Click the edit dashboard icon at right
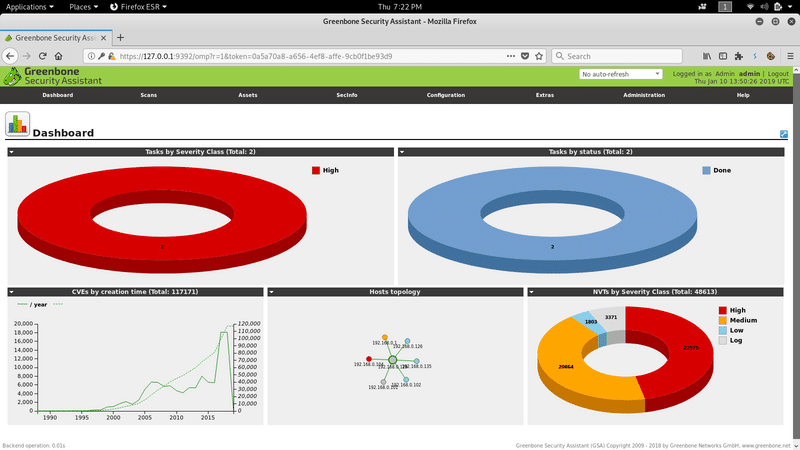Viewport: 800px width, 450px height. tap(784, 134)
